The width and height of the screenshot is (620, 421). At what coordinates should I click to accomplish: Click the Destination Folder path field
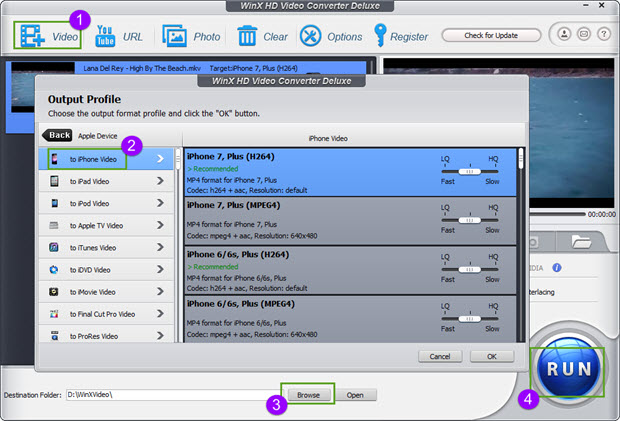point(174,395)
